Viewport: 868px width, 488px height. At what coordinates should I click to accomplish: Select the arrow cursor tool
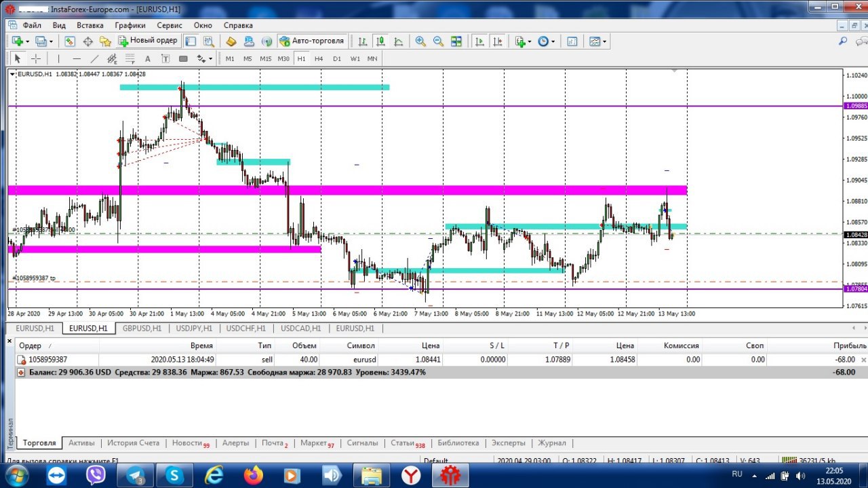[x=18, y=58]
